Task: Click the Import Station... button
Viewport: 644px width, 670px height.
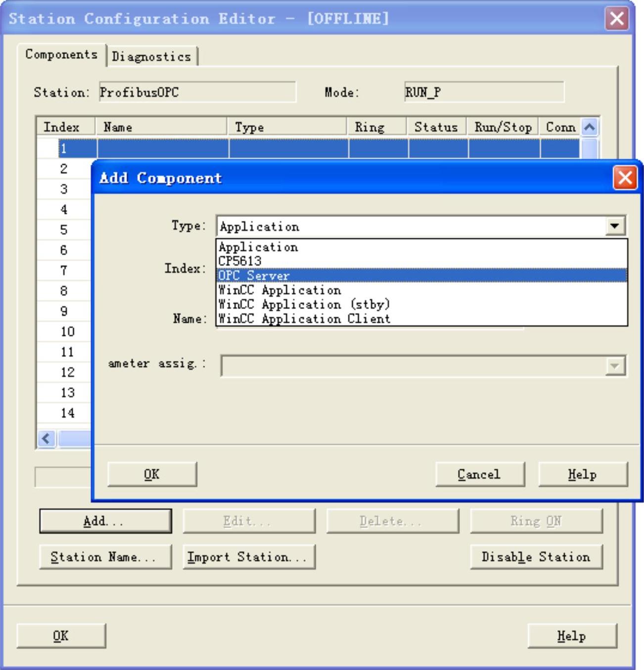Action: (x=249, y=557)
